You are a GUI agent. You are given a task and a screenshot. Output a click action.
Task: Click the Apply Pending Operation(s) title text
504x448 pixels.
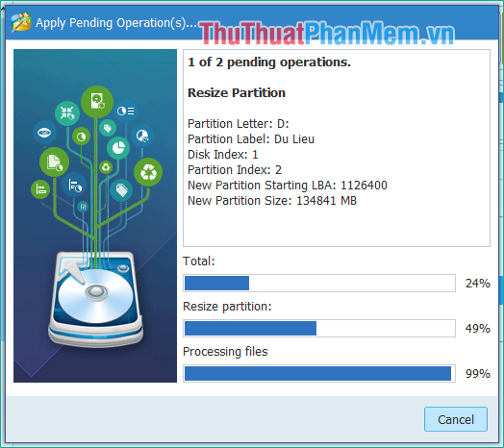pos(116,23)
